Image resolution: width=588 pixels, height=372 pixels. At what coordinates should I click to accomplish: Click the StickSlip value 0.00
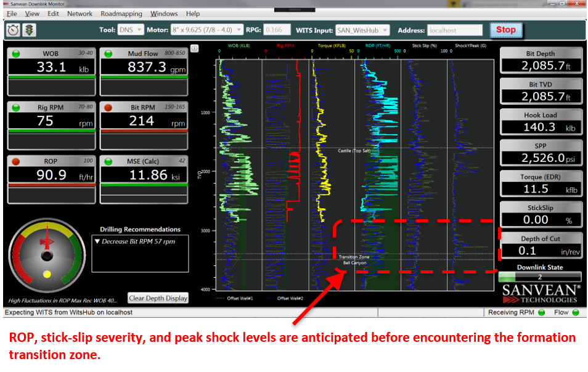(536, 220)
